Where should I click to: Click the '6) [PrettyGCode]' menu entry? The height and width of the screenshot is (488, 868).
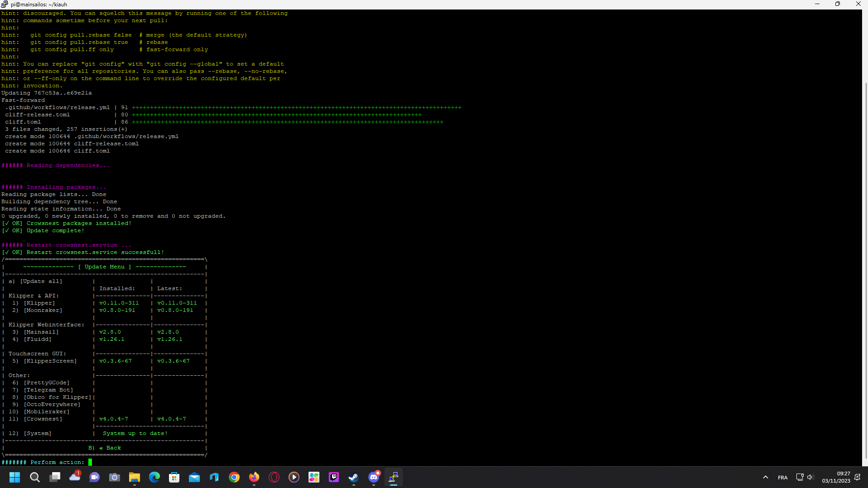(41, 383)
